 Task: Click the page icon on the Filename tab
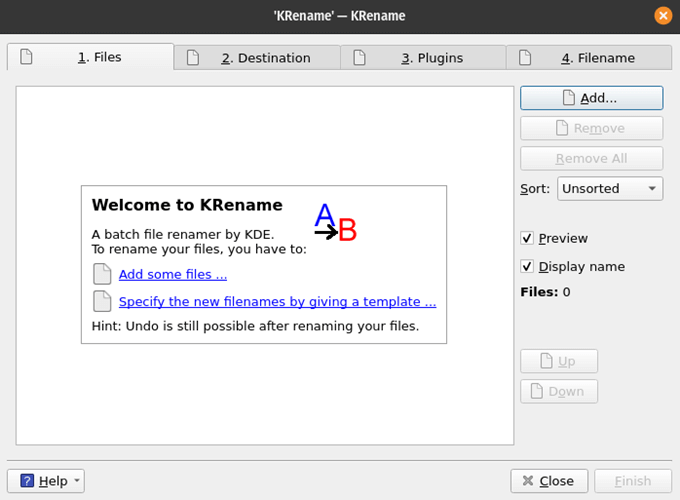[x=525, y=58]
